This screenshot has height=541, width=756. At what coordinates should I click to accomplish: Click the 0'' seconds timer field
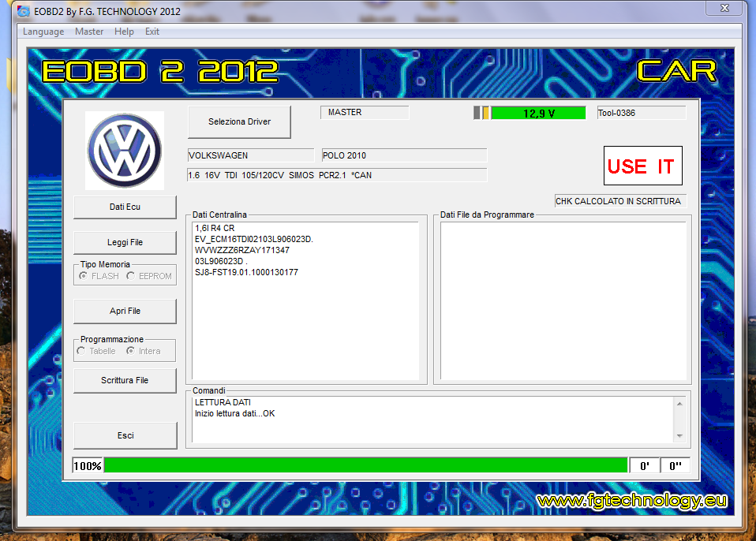point(676,466)
